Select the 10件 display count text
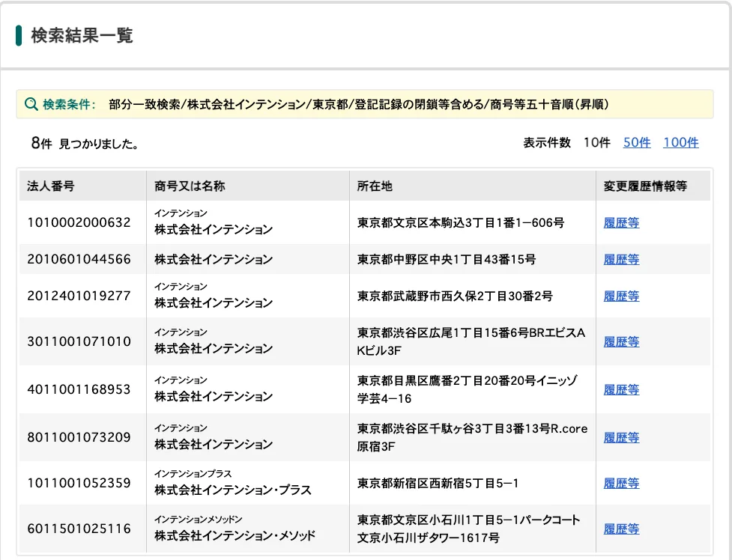 (x=596, y=142)
